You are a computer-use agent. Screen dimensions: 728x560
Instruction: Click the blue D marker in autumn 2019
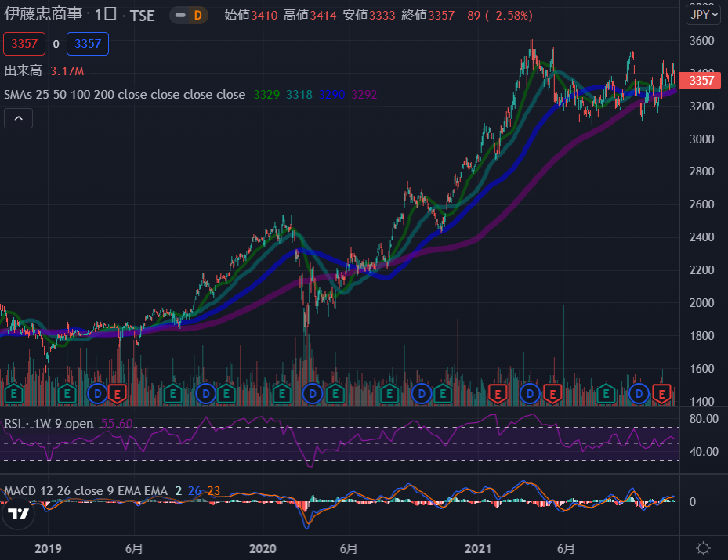tap(205, 395)
